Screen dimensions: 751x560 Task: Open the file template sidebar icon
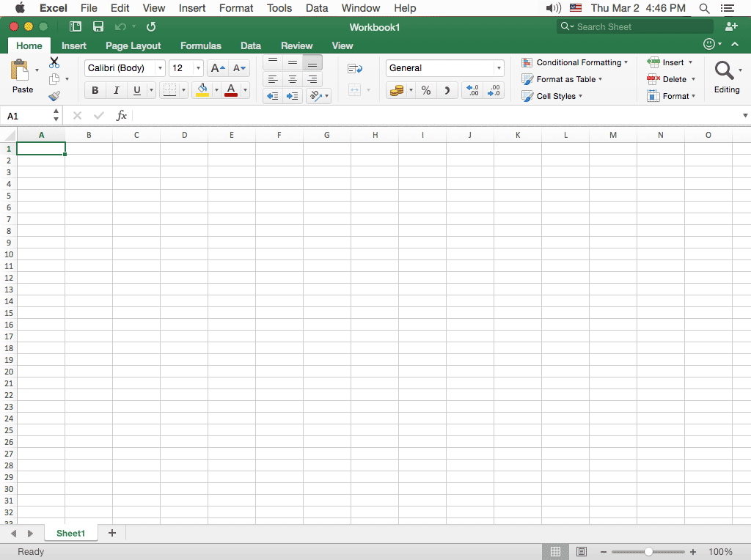coord(76,27)
